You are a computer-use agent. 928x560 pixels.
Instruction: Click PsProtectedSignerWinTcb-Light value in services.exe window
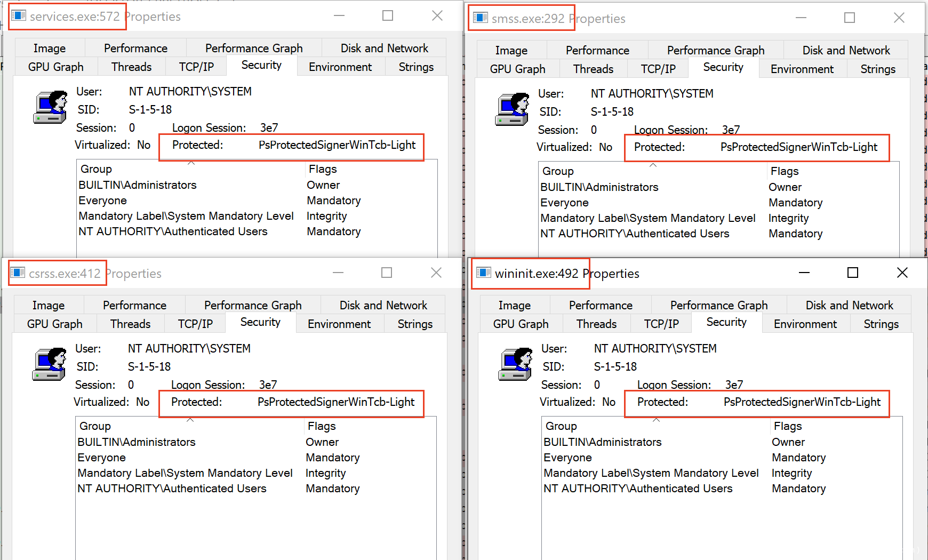[x=337, y=145]
